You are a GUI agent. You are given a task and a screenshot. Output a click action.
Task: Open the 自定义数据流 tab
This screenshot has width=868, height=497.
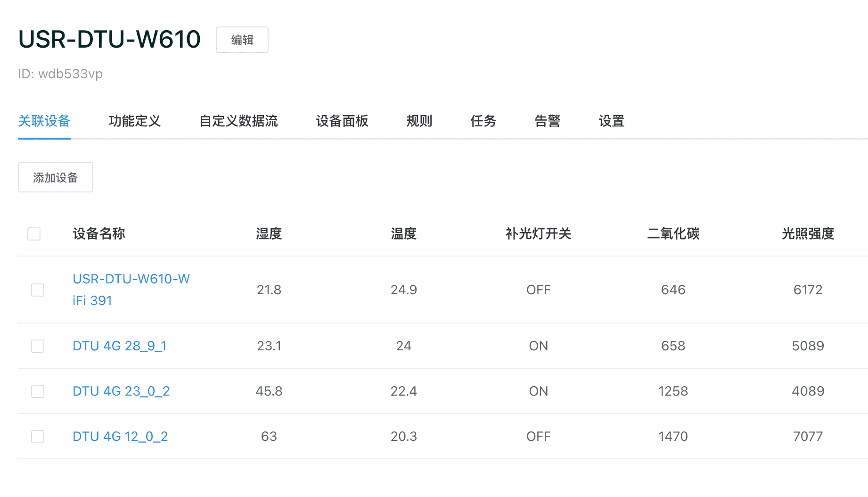(238, 121)
